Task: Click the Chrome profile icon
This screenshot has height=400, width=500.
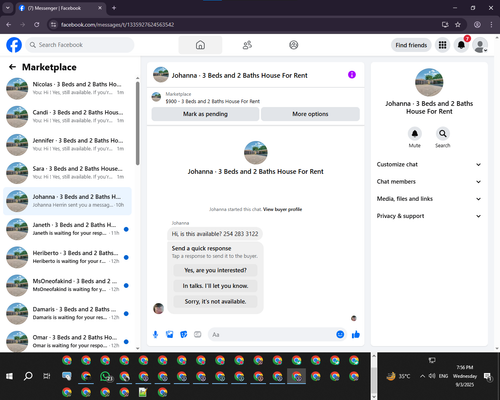Action: coord(477,25)
